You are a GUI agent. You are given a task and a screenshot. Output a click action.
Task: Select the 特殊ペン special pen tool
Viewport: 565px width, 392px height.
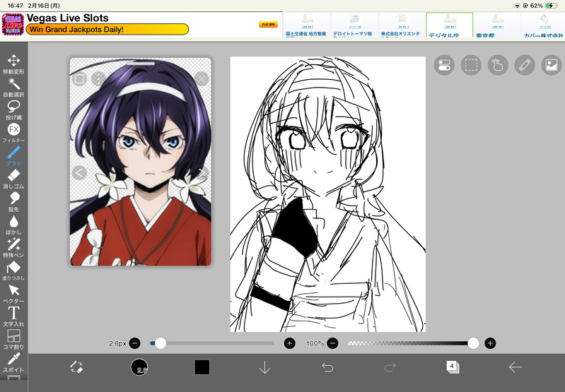click(13, 248)
